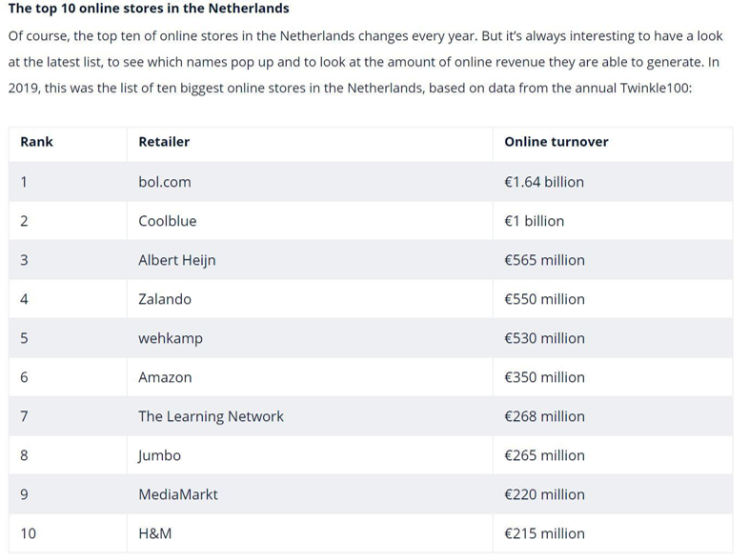Click the €565 million turnover cell
Viewport: 749px width, 560px height.
click(544, 260)
